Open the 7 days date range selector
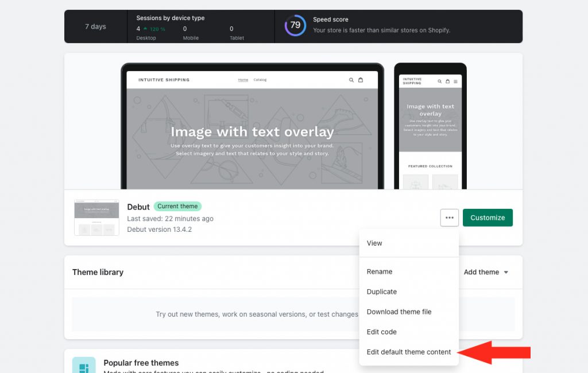Viewport: 588px width, 373px height. pos(96,26)
